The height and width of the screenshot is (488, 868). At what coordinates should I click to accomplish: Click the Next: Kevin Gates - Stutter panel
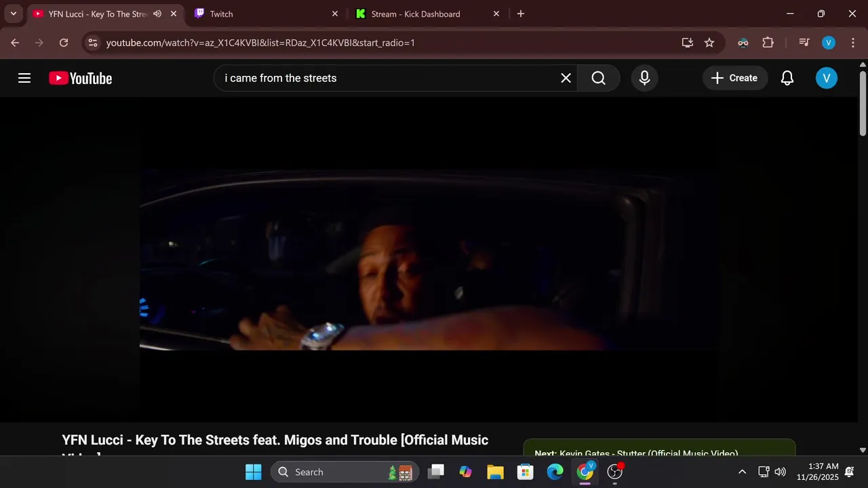coord(659,448)
